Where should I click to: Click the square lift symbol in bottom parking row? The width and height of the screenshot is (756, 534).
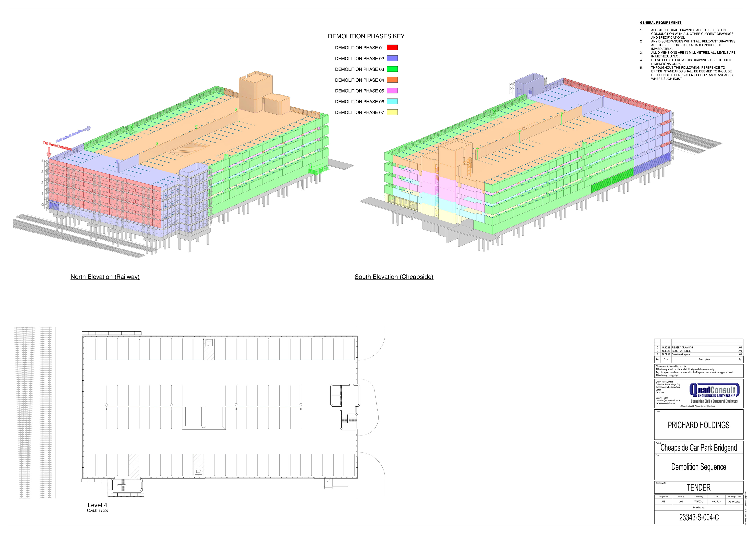[x=198, y=471]
